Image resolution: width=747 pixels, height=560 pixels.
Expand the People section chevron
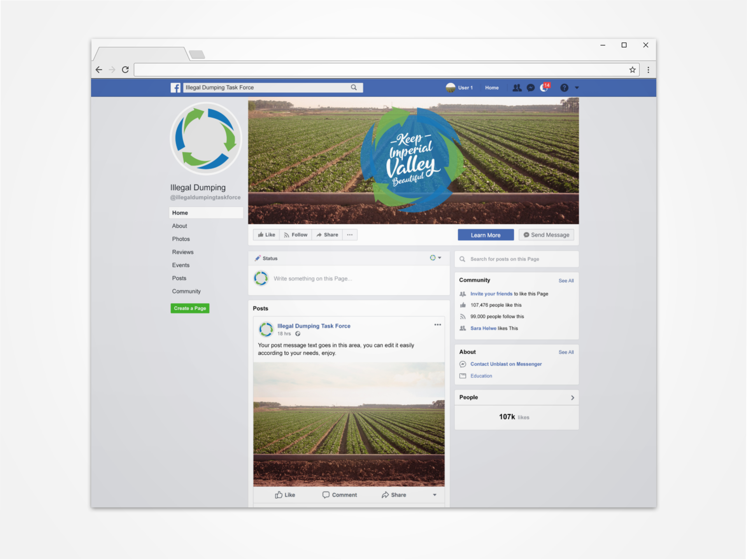[572, 397]
